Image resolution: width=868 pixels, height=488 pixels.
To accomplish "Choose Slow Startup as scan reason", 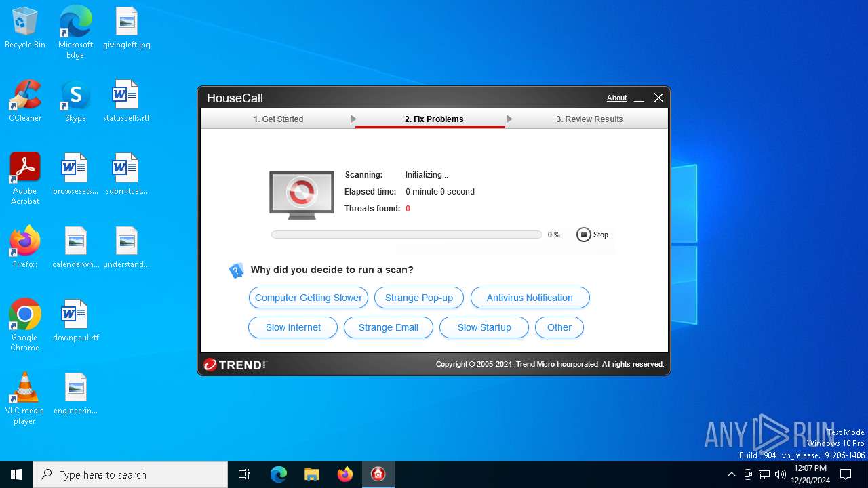I will point(484,327).
